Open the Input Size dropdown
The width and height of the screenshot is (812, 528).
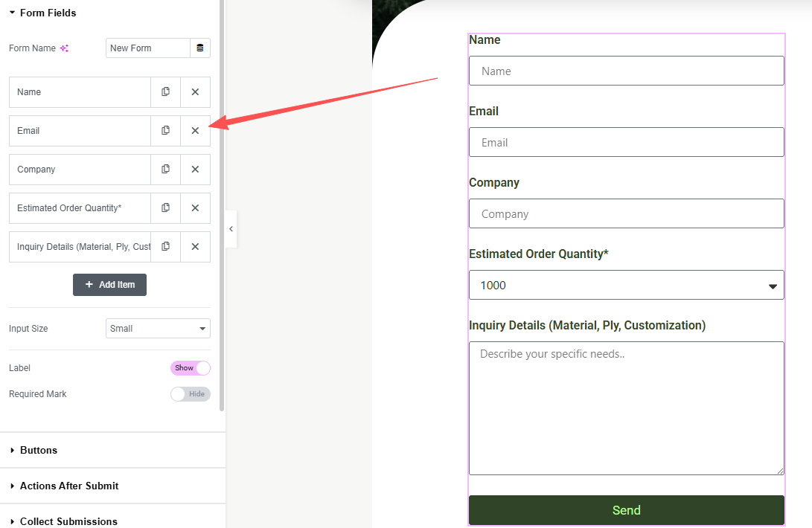(158, 328)
